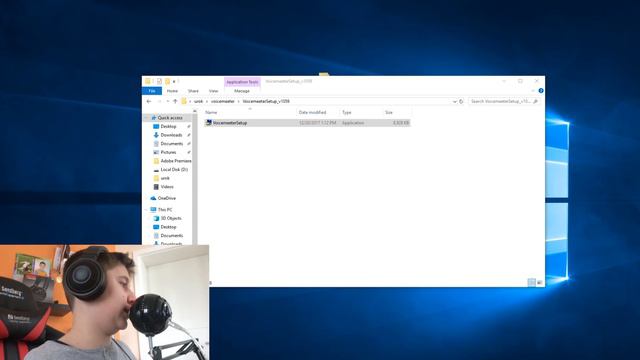Click the 3D Objects cube icon

point(156,218)
